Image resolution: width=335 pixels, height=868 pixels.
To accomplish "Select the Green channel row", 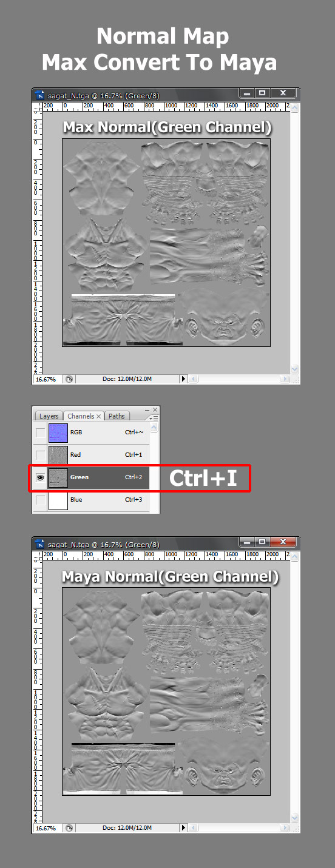I will pos(91,477).
